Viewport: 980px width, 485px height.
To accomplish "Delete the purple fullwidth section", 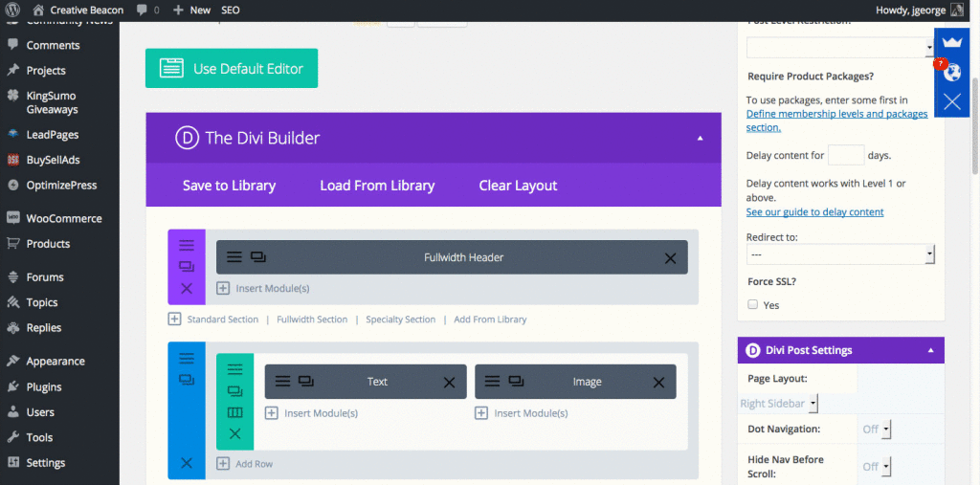I will [187, 288].
